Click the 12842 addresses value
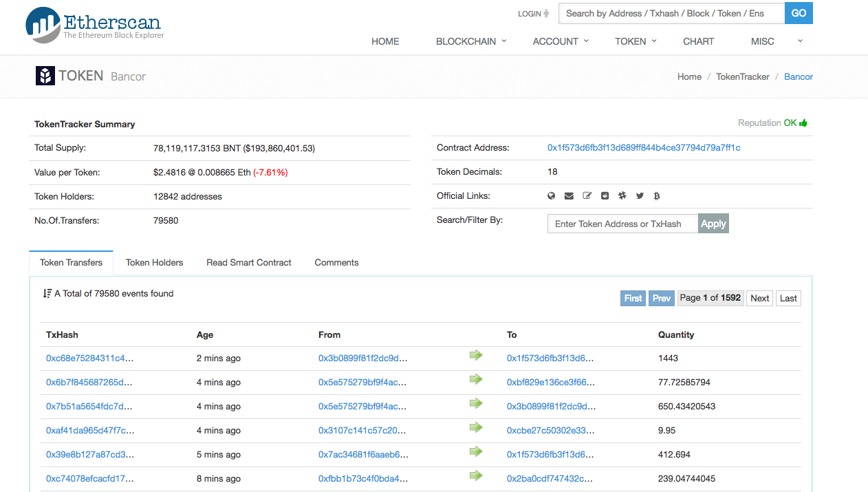The image size is (868, 492). tap(188, 197)
